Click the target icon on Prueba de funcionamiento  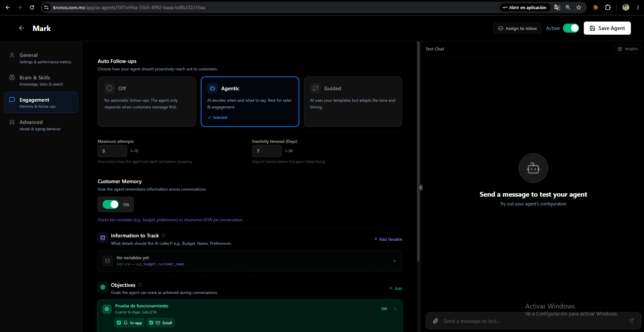(107, 309)
